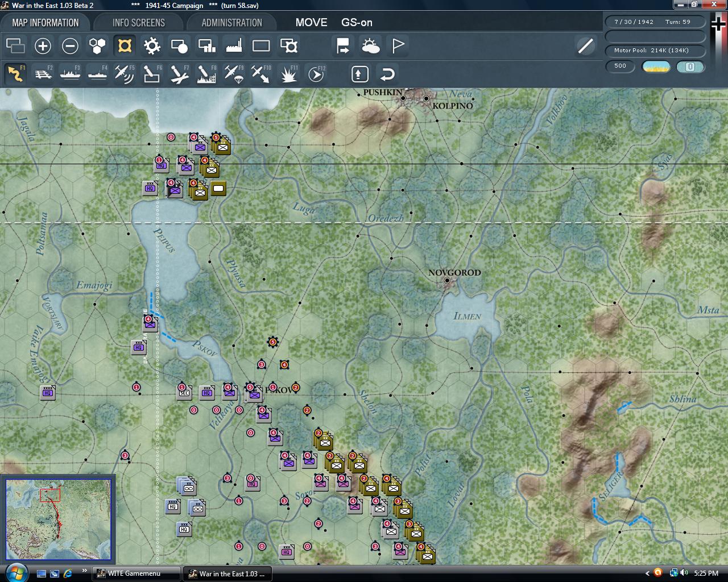This screenshot has height=582, width=728.
Task: Select Rail Move mode (F2)
Action: click(x=43, y=74)
